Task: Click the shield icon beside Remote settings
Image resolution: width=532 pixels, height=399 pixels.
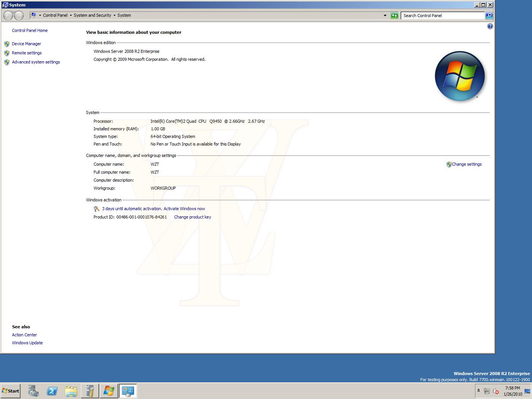Action: [x=7, y=53]
